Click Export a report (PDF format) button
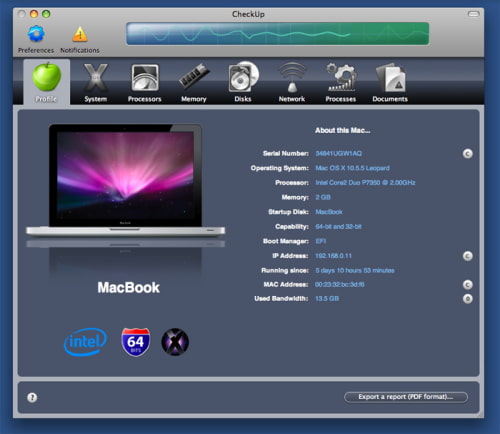 (406, 397)
